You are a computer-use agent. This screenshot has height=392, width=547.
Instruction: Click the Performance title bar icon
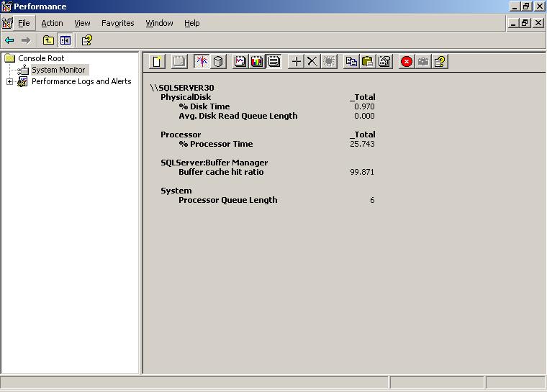[x=6, y=6]
